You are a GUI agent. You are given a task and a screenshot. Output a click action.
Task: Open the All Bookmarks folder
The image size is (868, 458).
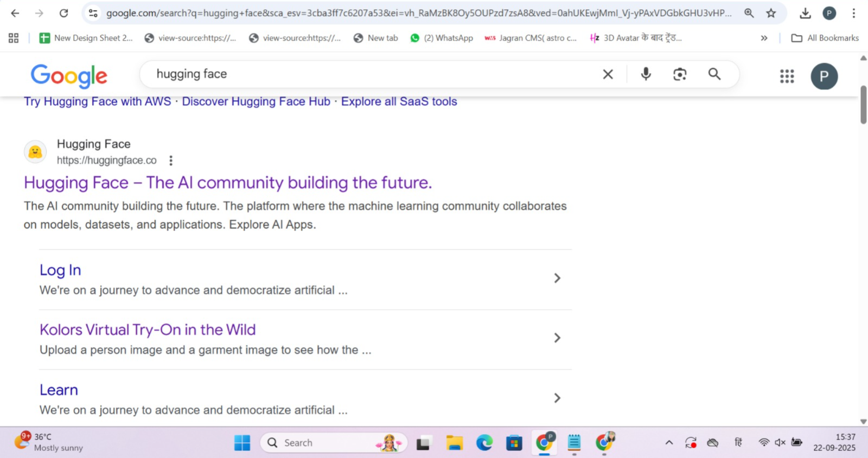[825, 38]
